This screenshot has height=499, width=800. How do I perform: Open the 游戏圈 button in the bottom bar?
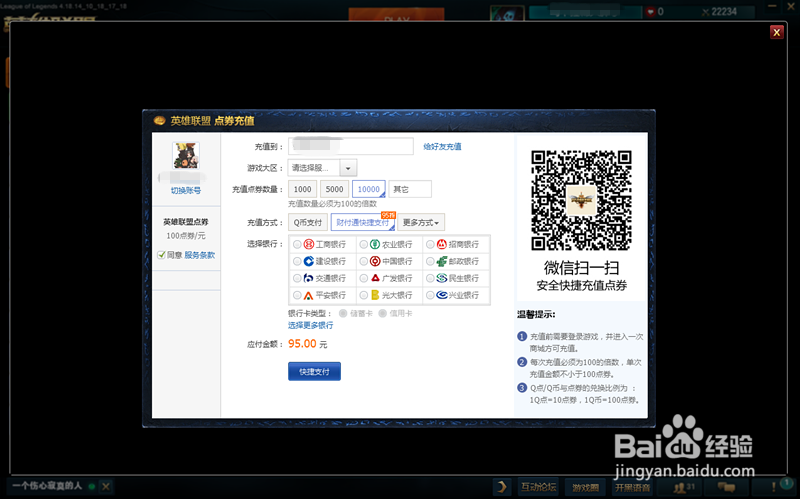click(585, 487)
